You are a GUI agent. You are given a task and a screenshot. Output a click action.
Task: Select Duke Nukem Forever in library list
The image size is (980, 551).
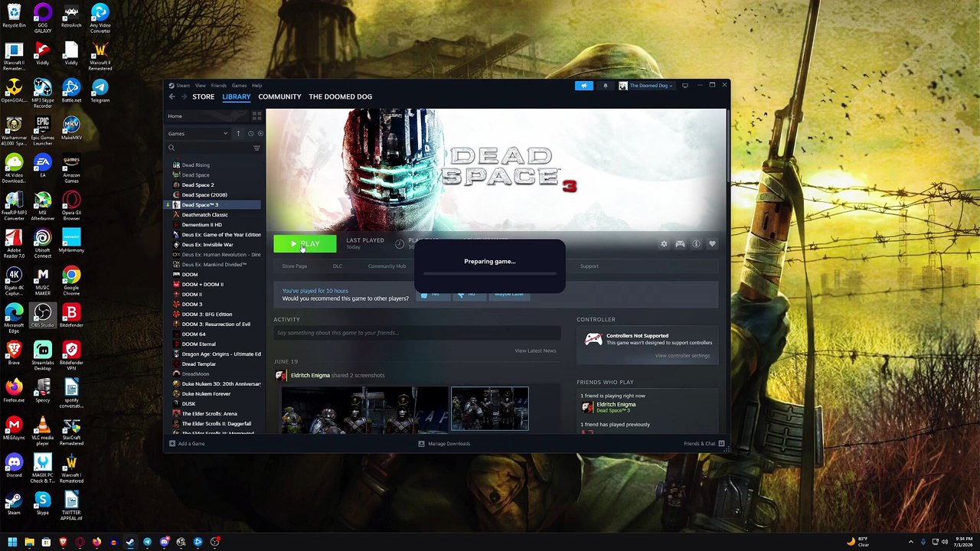(x=206, y=394)
